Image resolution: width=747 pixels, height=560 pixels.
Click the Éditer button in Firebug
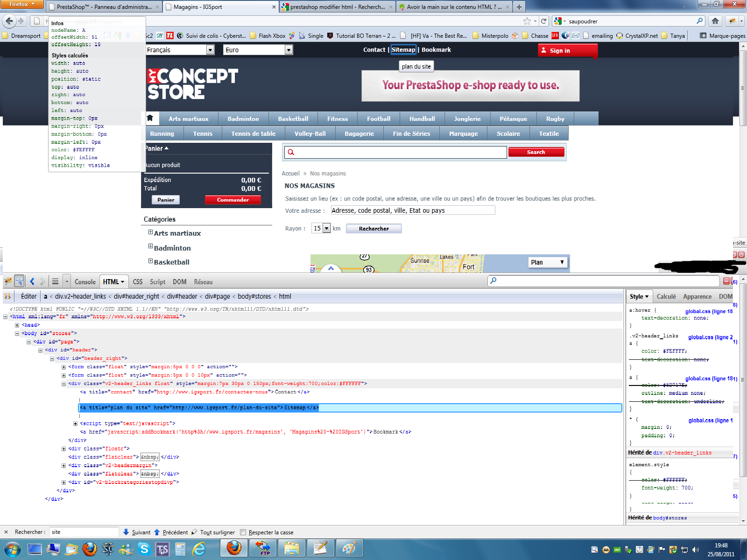pos(28,296)
